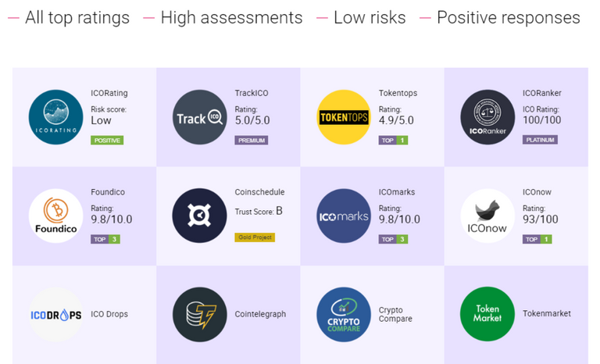Click the green Token Market logo
Screen dimensions: 600x364
pos(487,314)
